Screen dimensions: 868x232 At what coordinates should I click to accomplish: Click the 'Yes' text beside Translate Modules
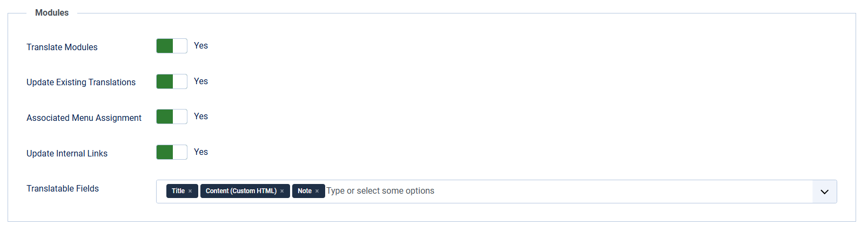201,46
